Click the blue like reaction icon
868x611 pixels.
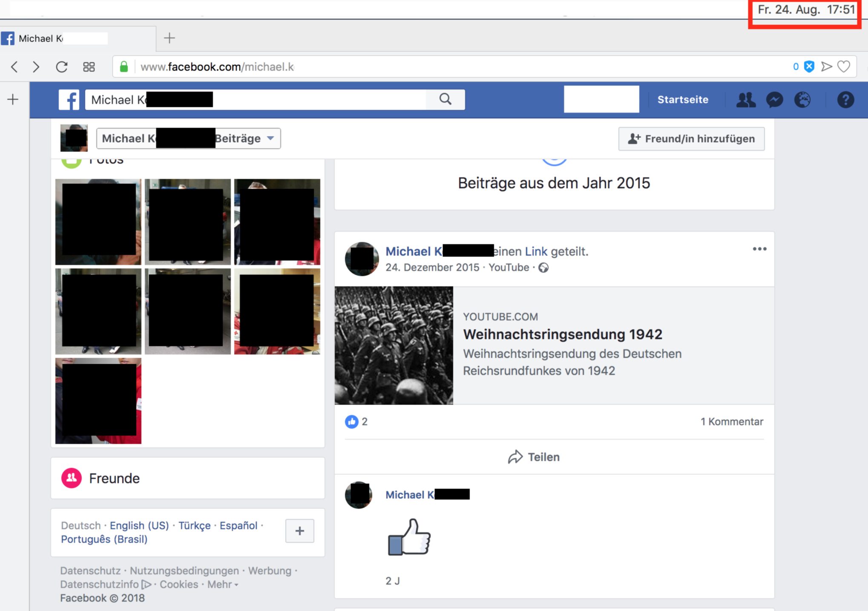coord(351,422)
